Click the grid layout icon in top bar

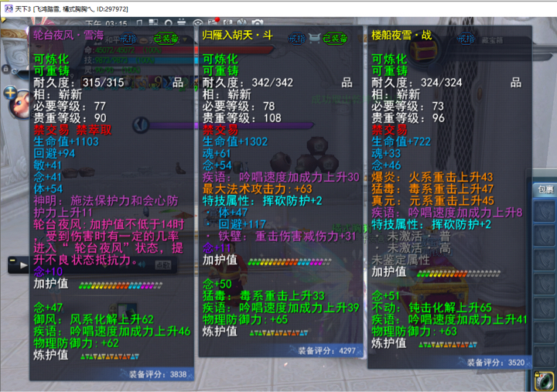pos(153,22)
